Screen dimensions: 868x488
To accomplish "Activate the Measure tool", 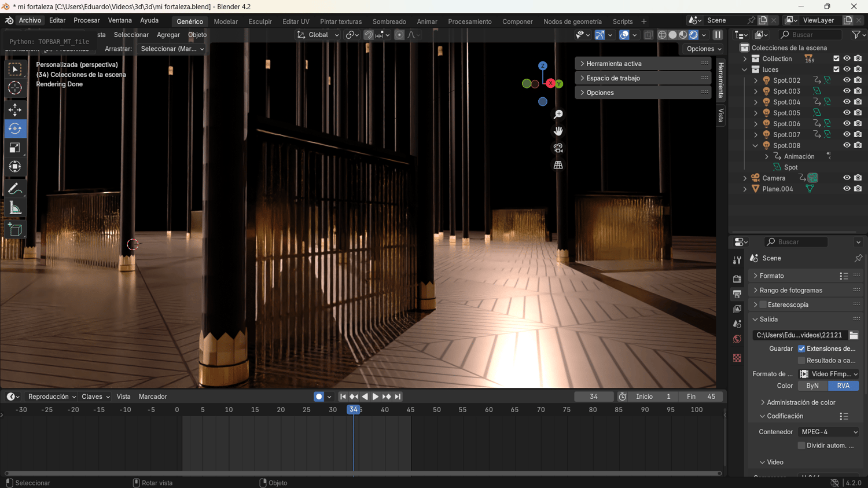I will click(x=15, y=208).
